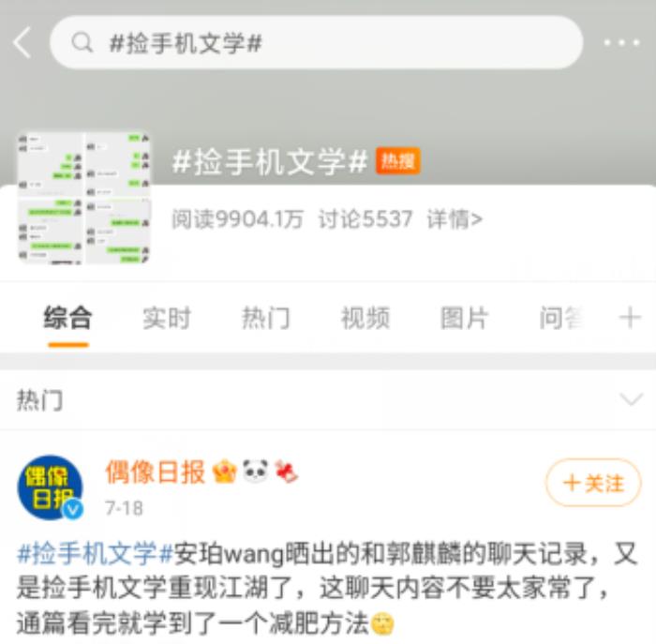656x644 pixels.
Task: Click the crown badge next to 偶像日报
Action: click(225, 472)
